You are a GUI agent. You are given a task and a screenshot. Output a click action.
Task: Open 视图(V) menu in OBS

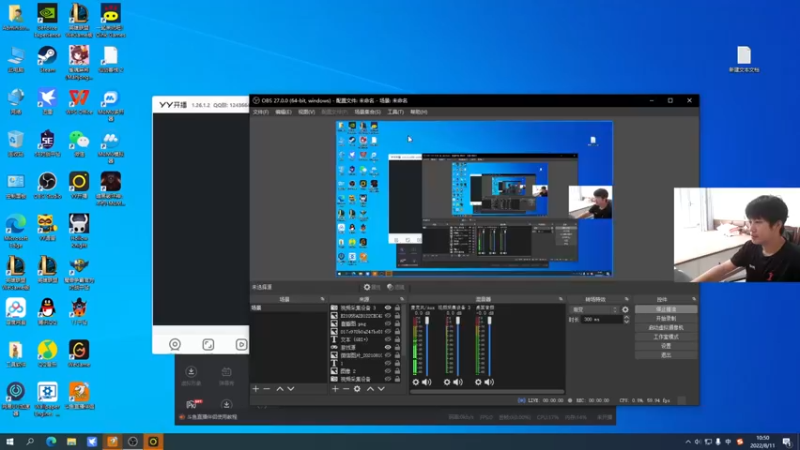tap(306, 112)
